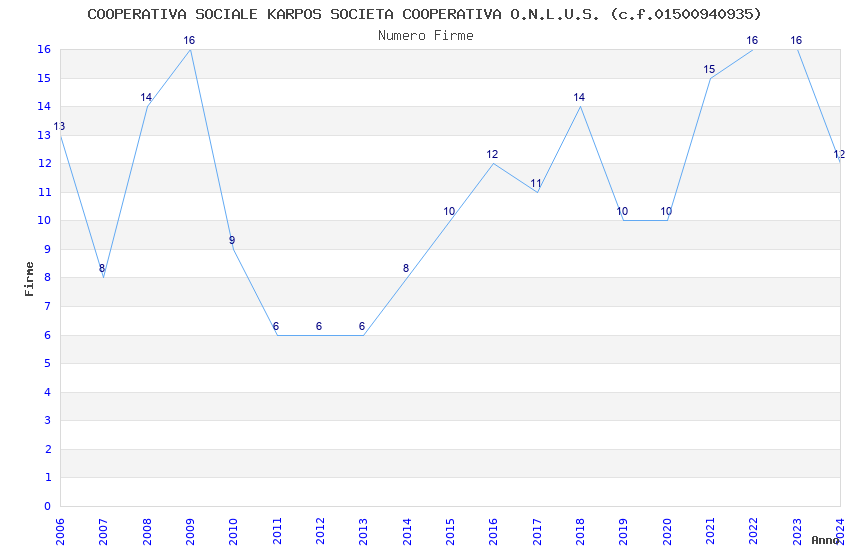Image resolution: width=850 pixels, height=550 pixels.
Task: Select the 2020 x-axis year label
Action: tap(667, 532)
